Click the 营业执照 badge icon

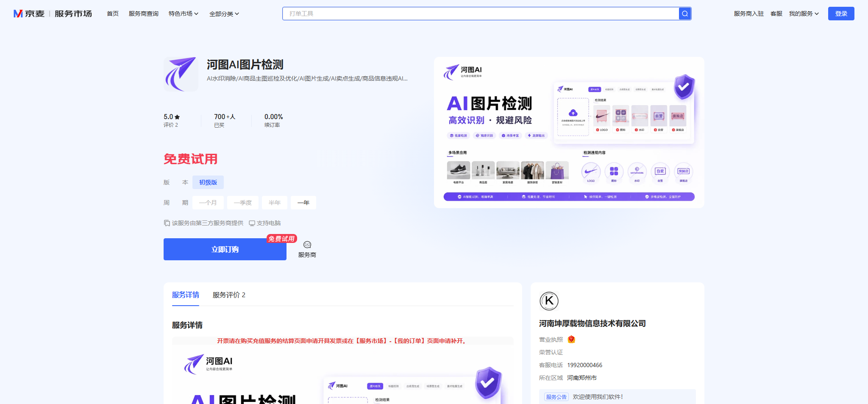pos(571,339)
